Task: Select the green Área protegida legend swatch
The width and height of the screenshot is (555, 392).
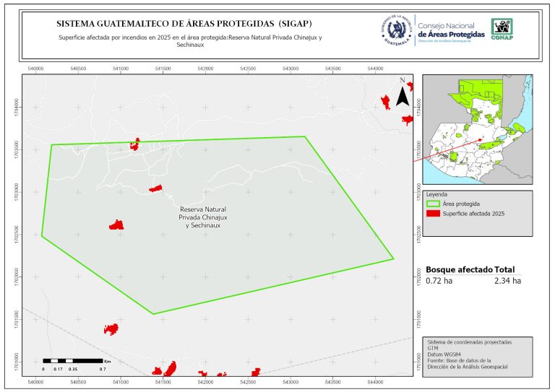Action: click(434, 204)
